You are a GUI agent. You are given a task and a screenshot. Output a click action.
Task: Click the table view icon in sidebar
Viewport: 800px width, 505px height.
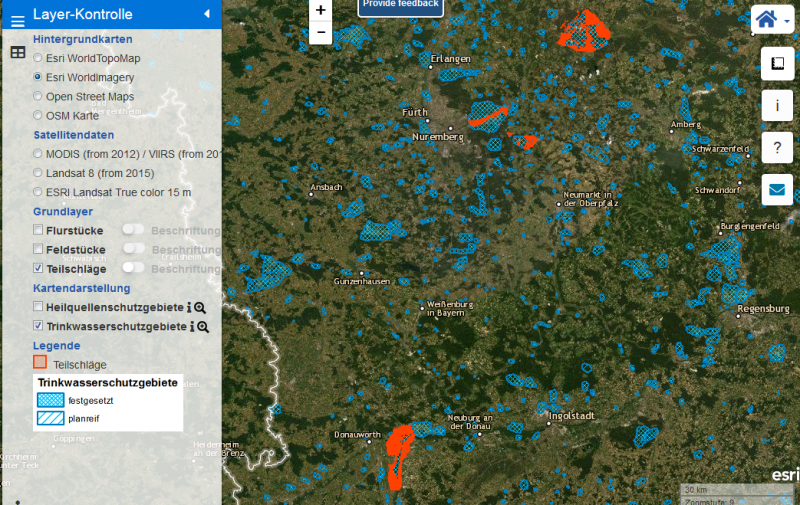pyautogui.click(x=17, y=52)
